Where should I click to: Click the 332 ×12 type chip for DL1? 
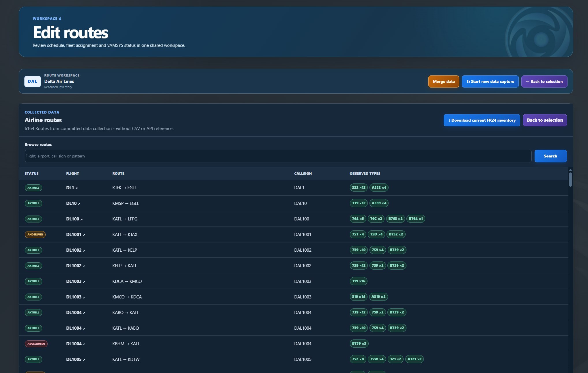pyautogui.click(x=359, y=188)
